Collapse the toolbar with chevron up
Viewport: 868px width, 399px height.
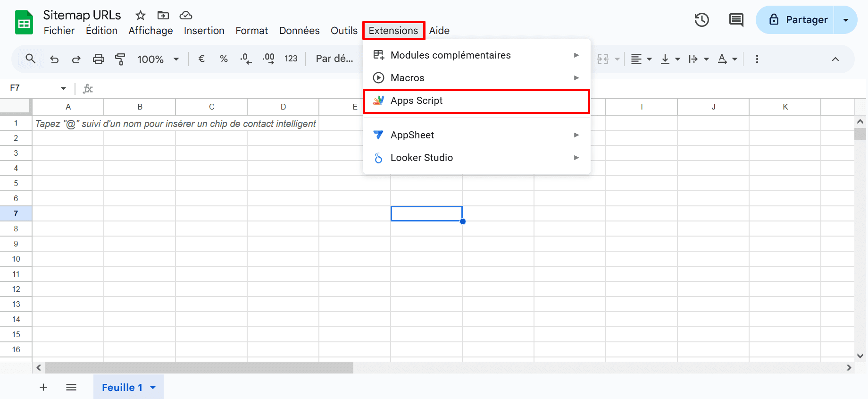pos(835,59)
